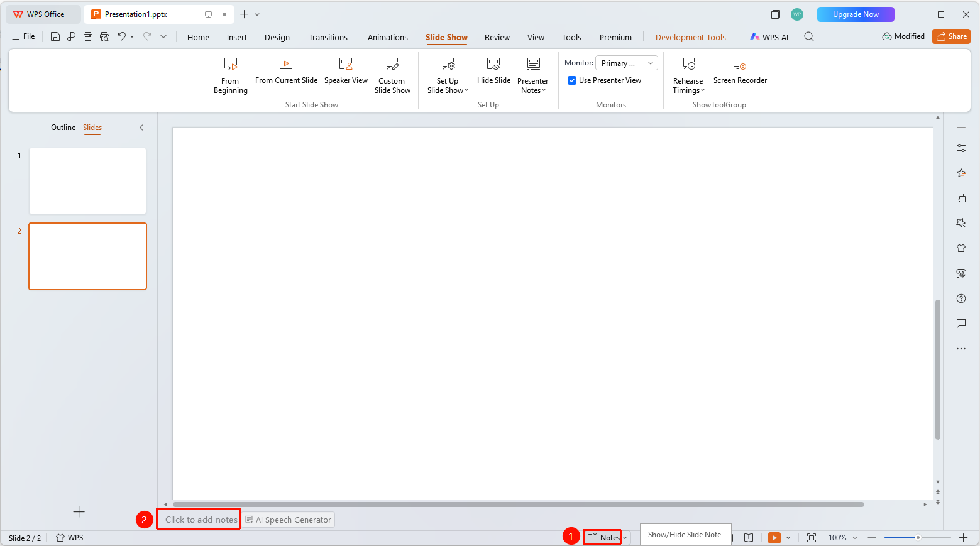This screenshot has height=546, width=980.
Task: Go to the Insert tab
Action: click(x=236, y=37)
